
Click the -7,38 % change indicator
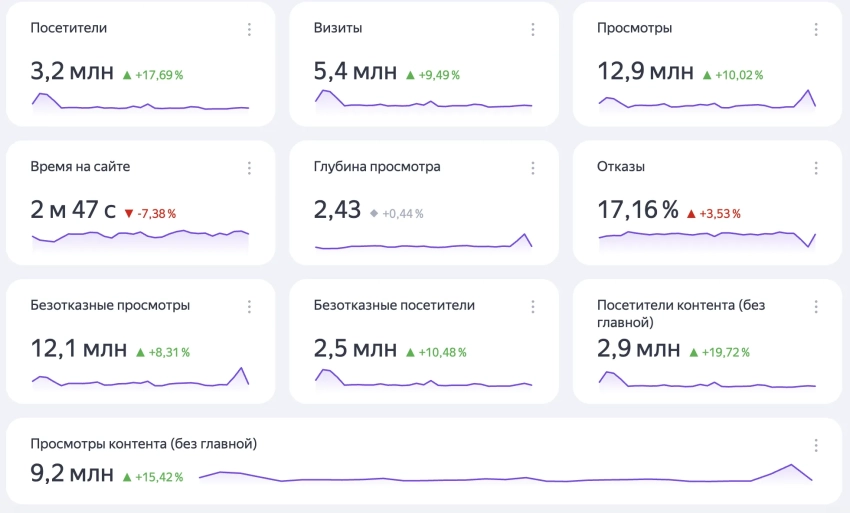click(150, 213)
